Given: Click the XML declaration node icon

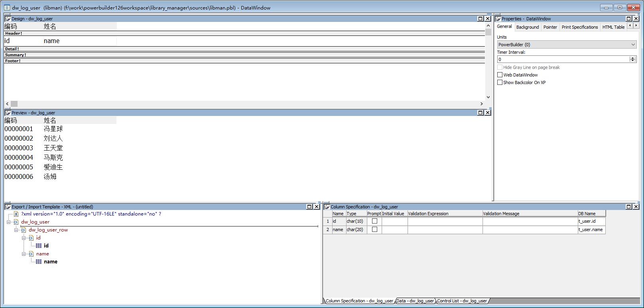Looking at the screenshot, I should click(x=16, y=214).
